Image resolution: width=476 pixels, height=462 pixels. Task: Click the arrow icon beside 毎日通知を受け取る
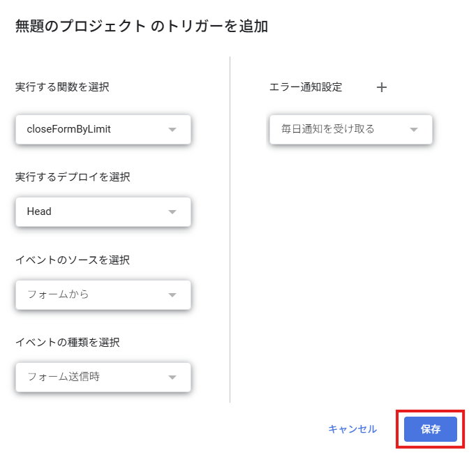(413, 130)
